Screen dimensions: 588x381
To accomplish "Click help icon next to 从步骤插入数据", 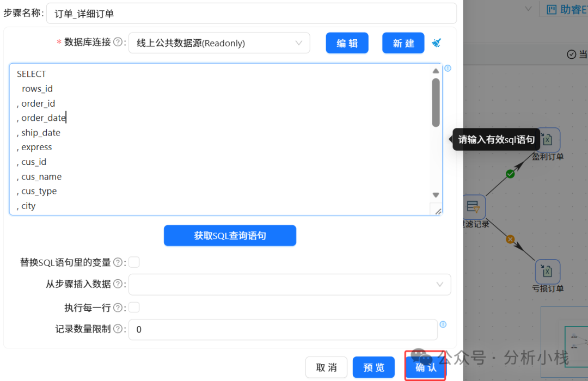I will pyautogui.click(x=118, y=284).
